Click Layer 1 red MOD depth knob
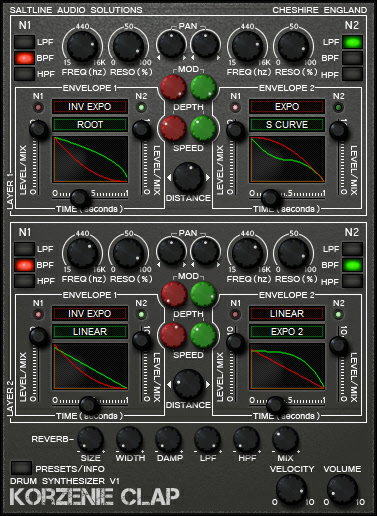The image size is (377, 516). tap(173, 87)
